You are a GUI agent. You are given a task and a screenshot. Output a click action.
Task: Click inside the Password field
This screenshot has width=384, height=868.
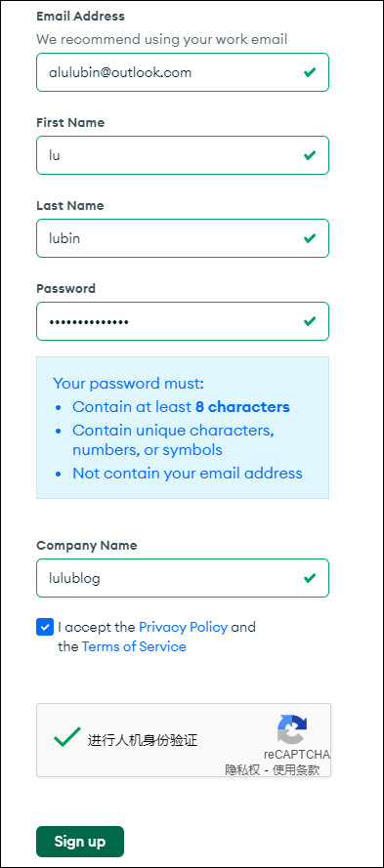tap(183, 321)
